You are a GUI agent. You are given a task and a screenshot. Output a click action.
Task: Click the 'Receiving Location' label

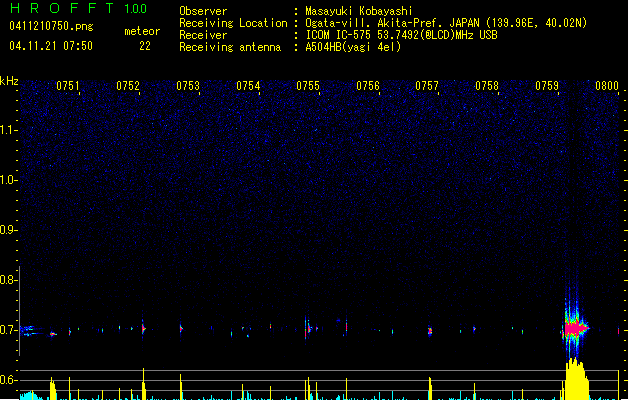point(233,23)
